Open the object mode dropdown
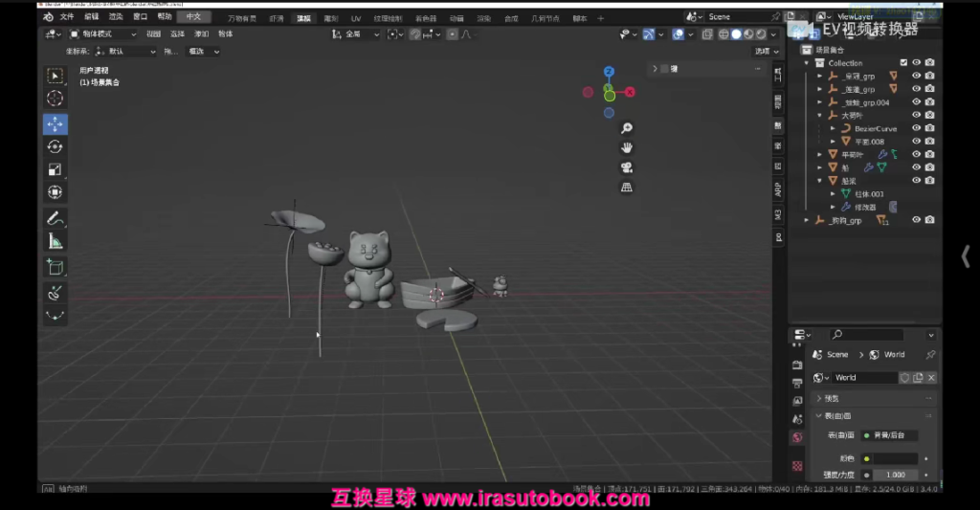 (x=102, y=34)
